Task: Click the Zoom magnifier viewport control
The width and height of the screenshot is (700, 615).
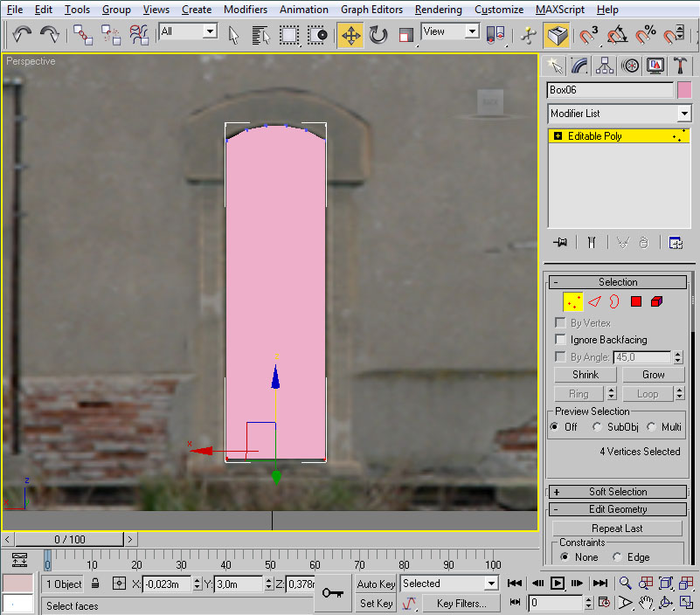Action: (626, 583)
